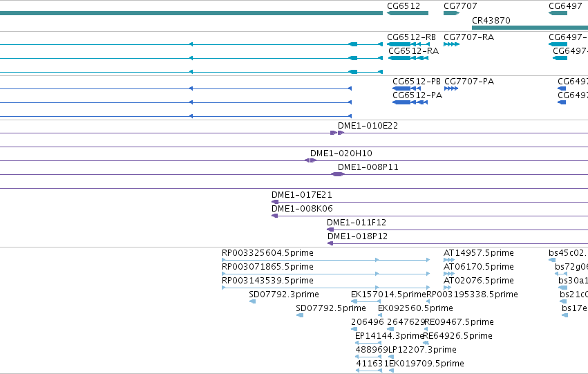Select the 206496 feature label
This screenshot has width=588, height=374.
tap(367, 323)
